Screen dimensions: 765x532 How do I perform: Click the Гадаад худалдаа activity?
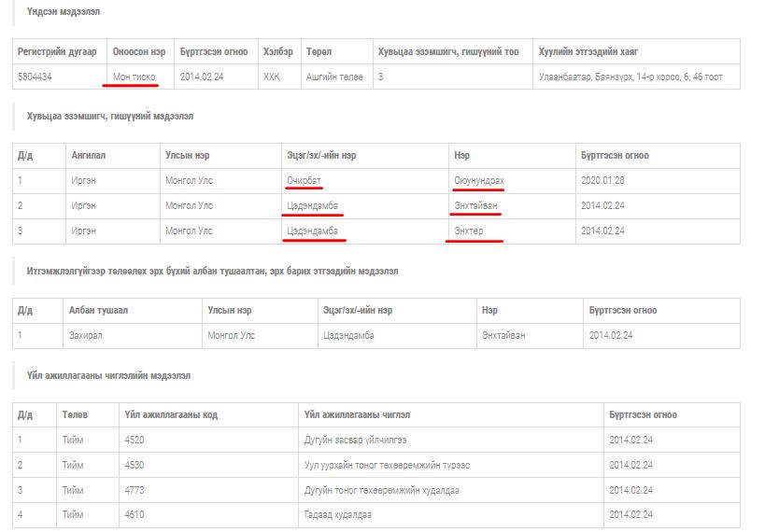click(337, 514)
